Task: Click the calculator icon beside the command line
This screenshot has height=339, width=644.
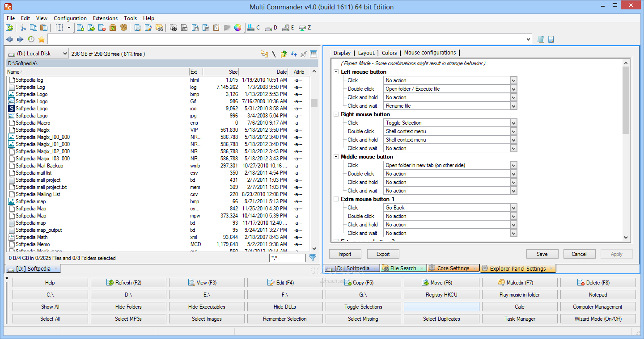Action: click(x=551, y=39)
